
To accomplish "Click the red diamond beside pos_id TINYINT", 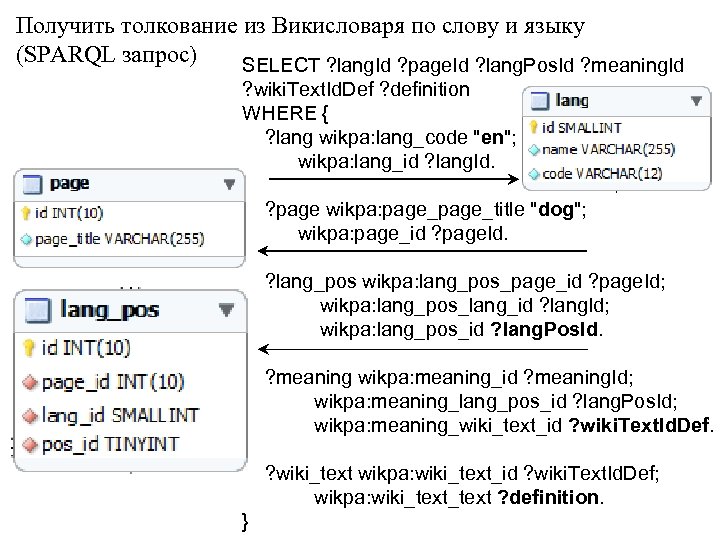I will pos(30,444).
